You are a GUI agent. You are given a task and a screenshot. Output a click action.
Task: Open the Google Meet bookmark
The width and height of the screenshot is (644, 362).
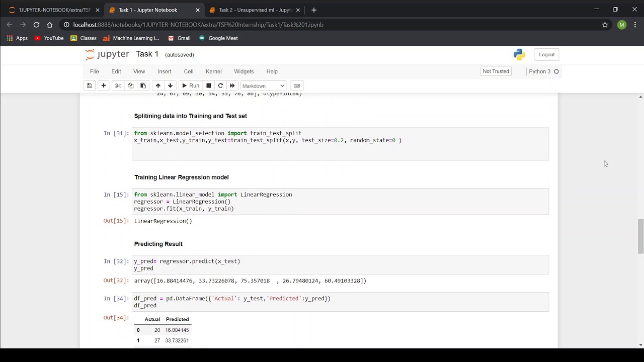pyautogui.click(x=218, y=38)
